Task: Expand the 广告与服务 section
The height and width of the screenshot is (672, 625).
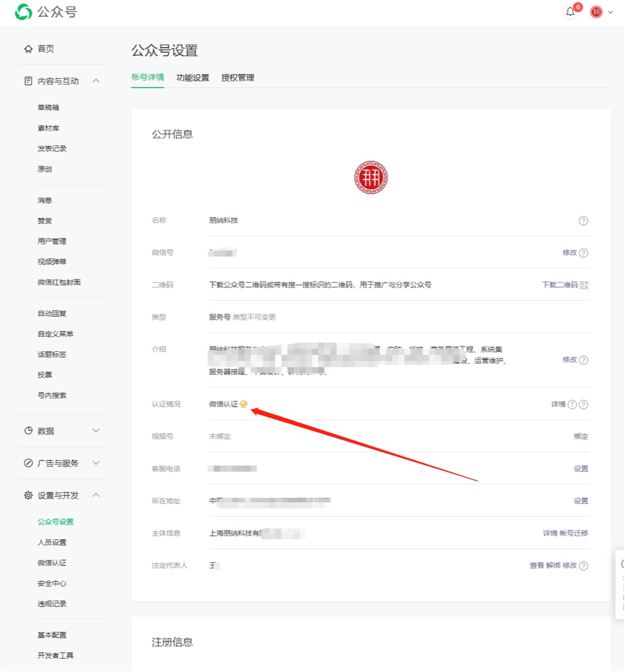Action: (x=96, y=463)
